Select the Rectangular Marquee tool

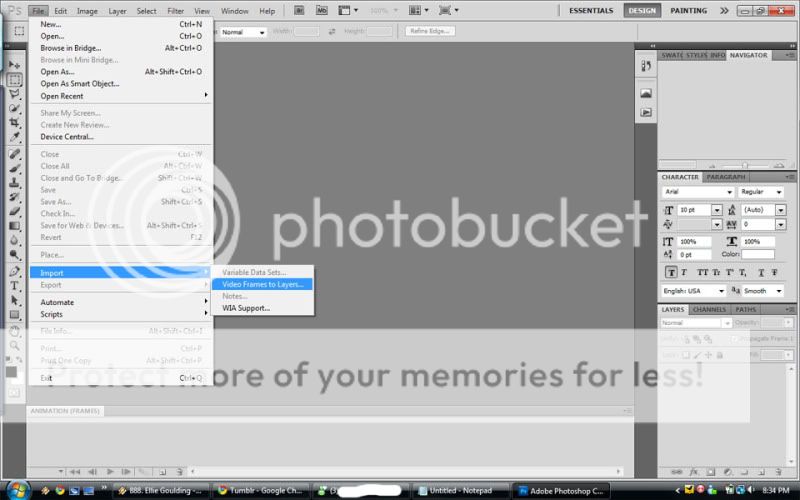(15, 79)
